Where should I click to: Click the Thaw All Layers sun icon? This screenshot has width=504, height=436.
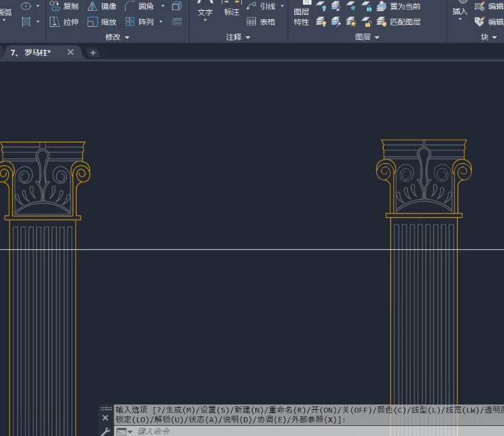[x=351, y=22]
